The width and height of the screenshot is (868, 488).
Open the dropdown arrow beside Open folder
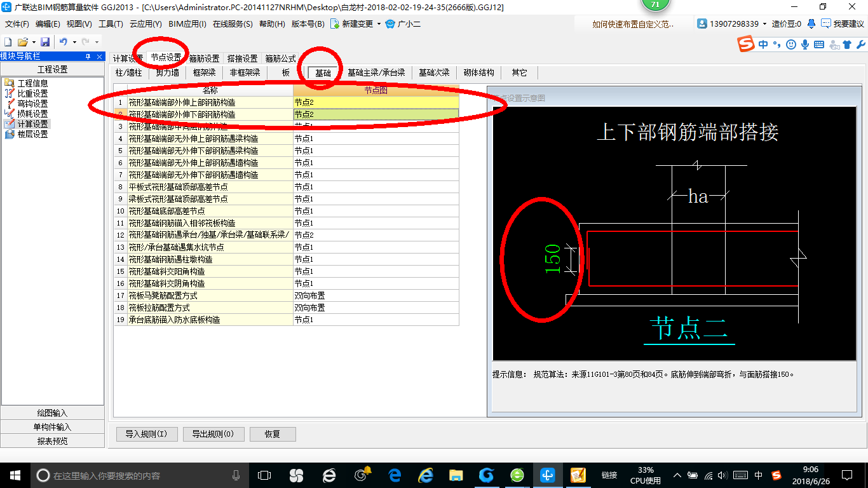[33, 42]
